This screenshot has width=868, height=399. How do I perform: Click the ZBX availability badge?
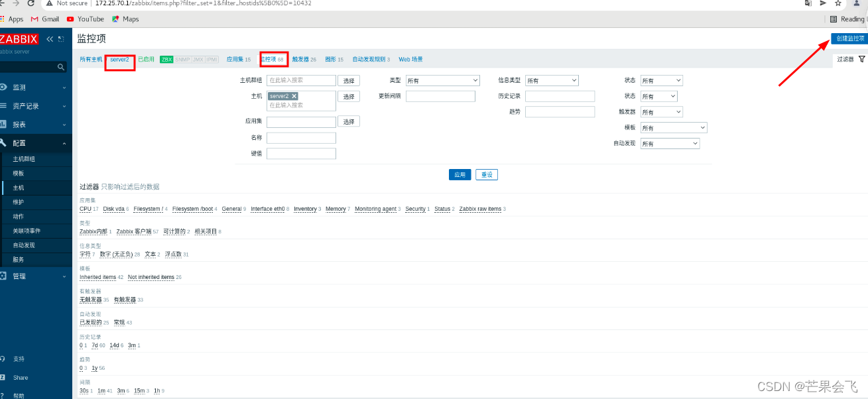166,60
